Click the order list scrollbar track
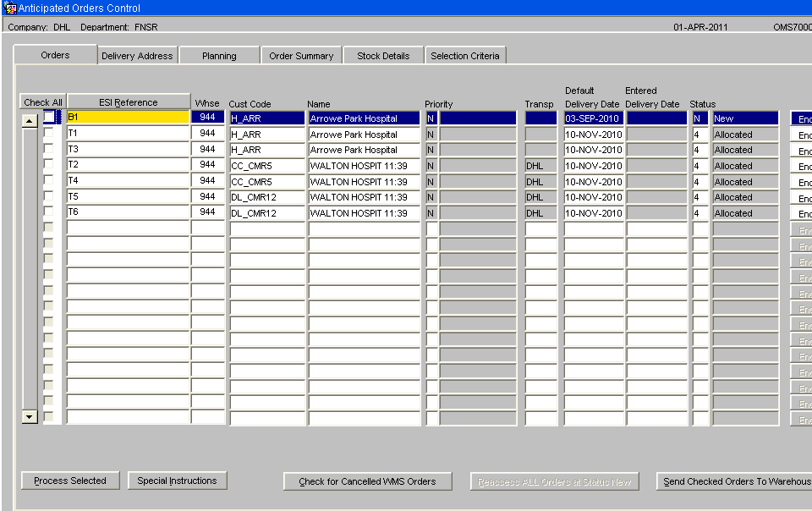The height and width of the screenshot is (511, 812). [30, 269]
